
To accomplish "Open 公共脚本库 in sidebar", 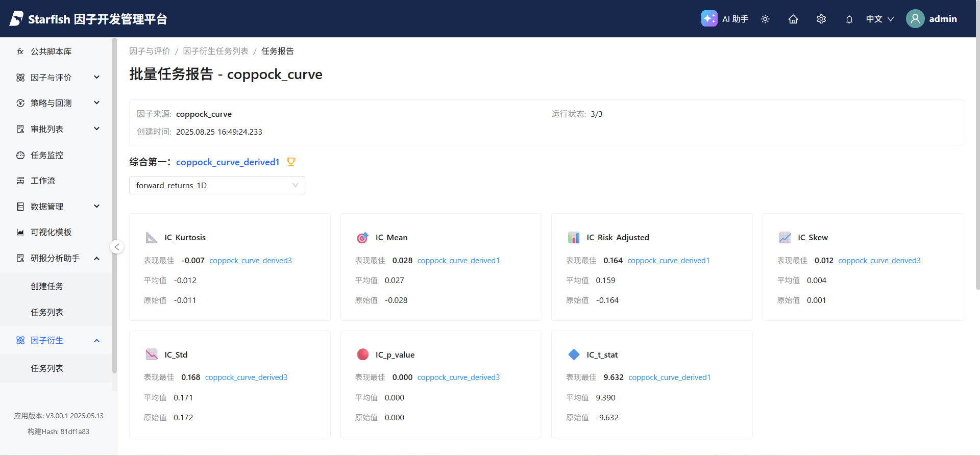I will [51, 52].
